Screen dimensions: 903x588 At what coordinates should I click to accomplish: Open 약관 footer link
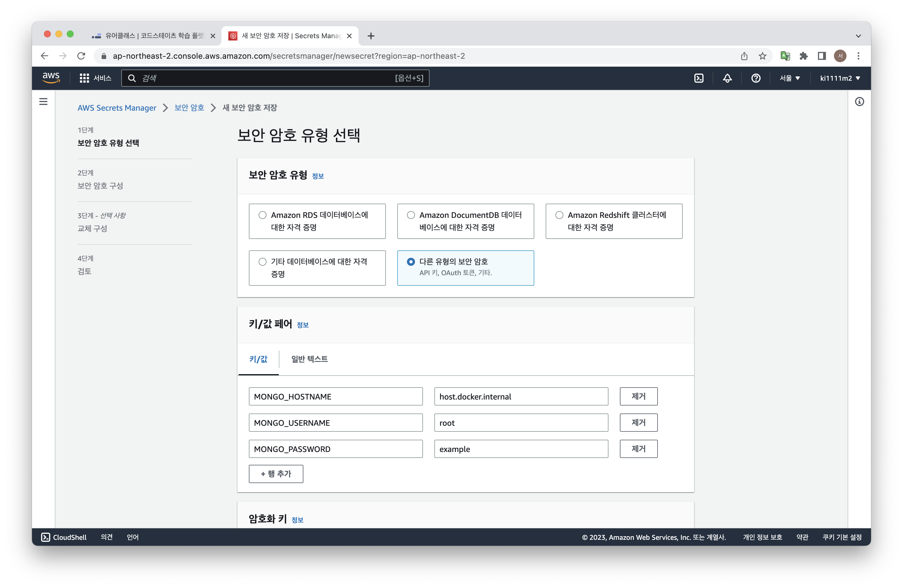coord(802,537)
